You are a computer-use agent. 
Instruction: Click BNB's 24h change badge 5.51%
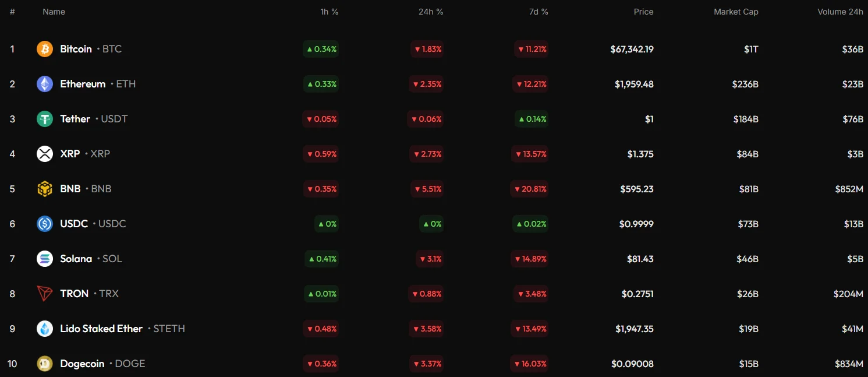click(428, 189)
